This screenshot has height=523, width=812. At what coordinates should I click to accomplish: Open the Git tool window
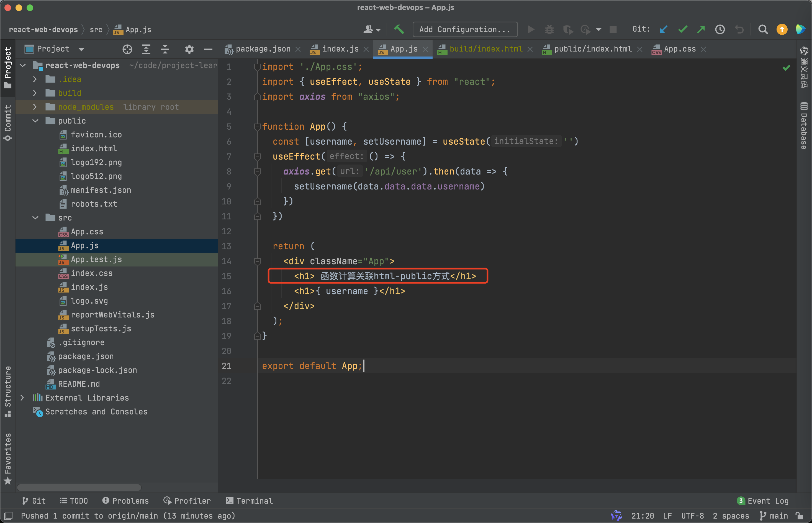point(34,501)
